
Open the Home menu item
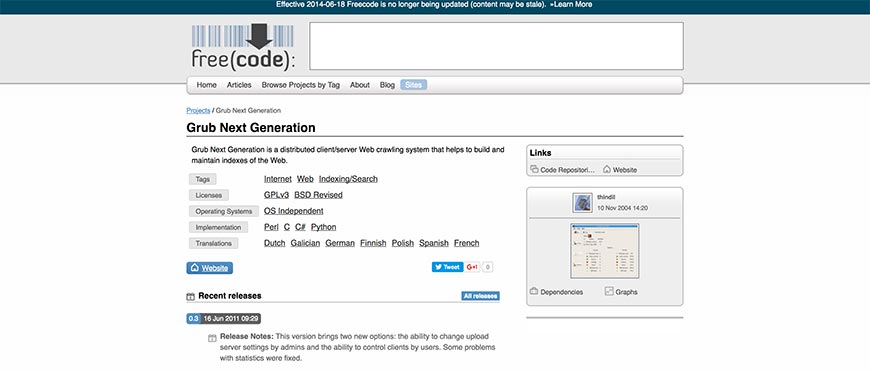coord(206,85)
